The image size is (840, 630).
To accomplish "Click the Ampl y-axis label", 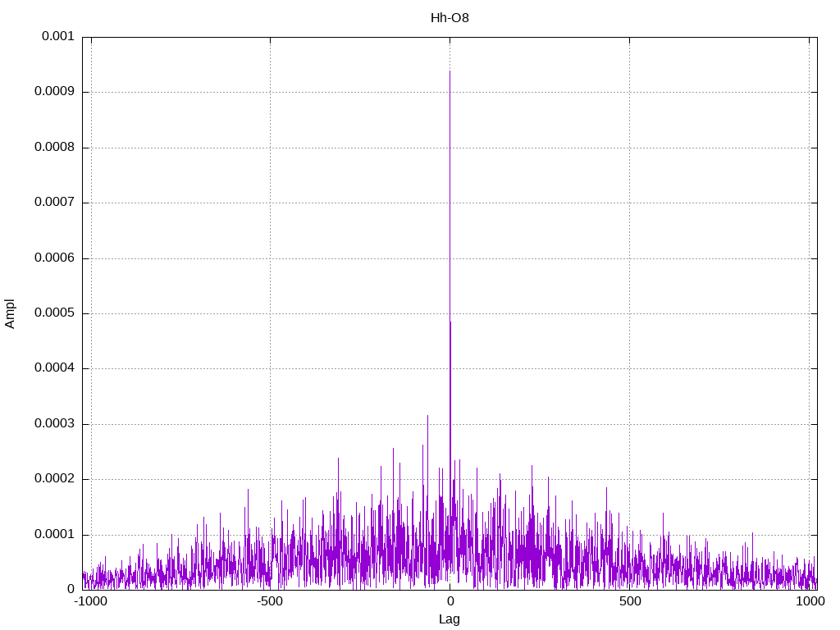I will click(x=10, y=313).
